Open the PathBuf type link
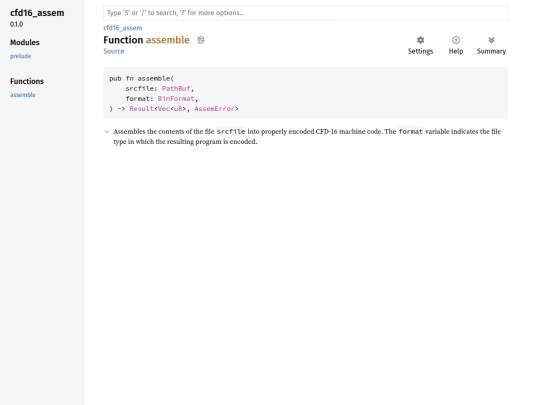 click(176, 89)
